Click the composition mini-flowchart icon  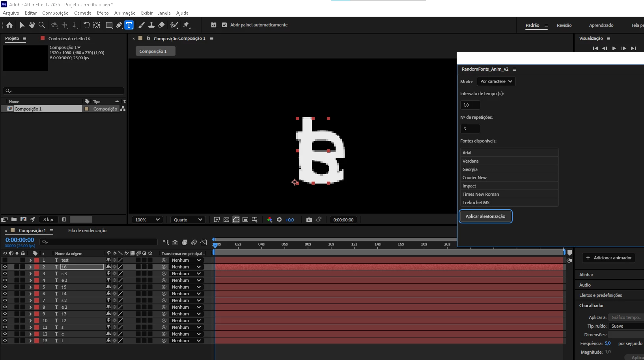tap(166, 242)
